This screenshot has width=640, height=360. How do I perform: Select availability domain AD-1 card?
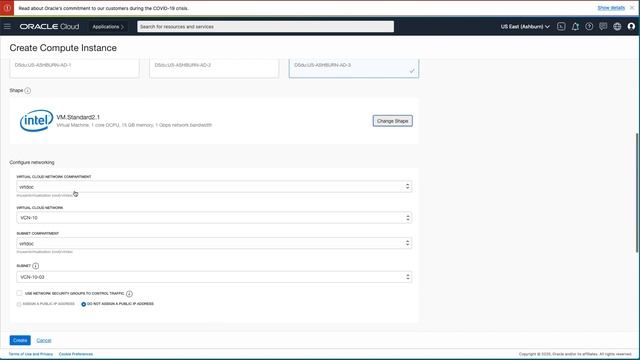pos(74,68)
